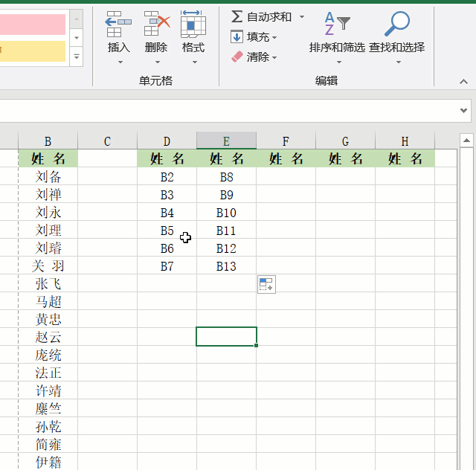
Task: Click cell containing 刘璿
Action: (x=48, y=248)
